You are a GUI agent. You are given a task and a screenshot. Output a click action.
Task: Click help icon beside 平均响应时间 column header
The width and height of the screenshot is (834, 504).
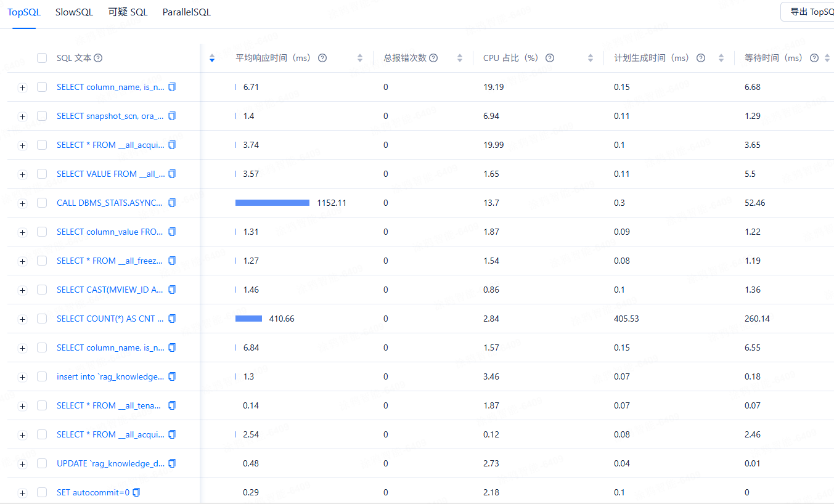[x=322, y=58]
